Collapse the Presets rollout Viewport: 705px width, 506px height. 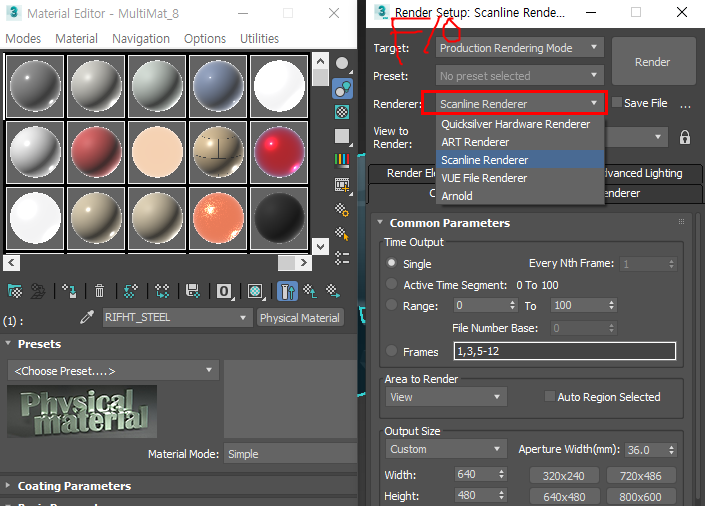pyautogui.click(x=39, y=344)
